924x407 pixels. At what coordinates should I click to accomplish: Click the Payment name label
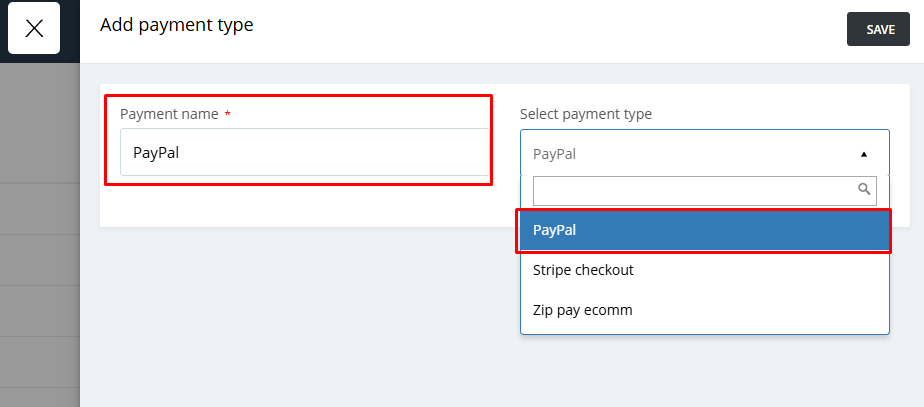[x=168, y=114]
